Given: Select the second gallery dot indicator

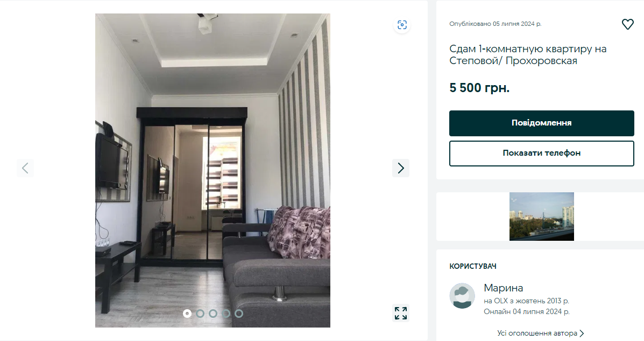Looking at the screenshot, I should (200, 314).
